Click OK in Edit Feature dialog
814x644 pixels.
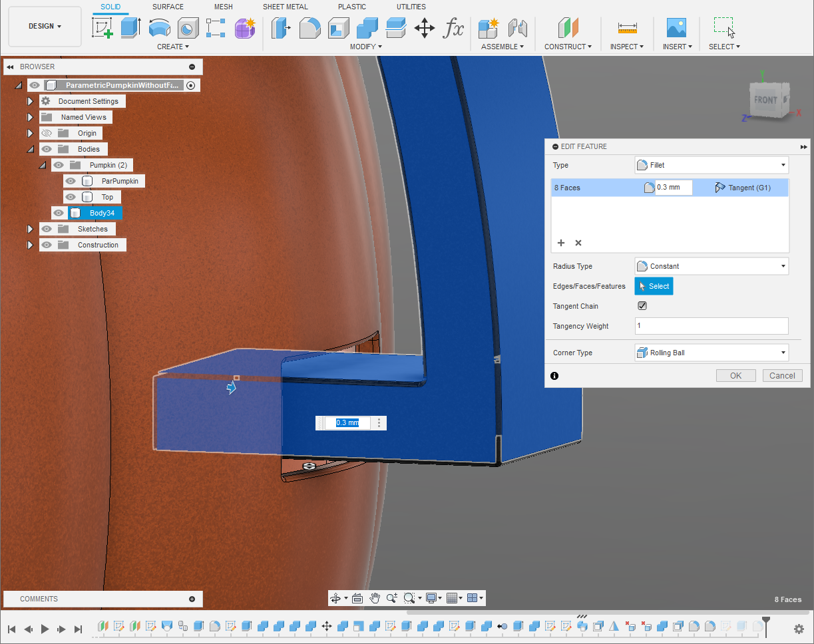(x=735, y=375)
